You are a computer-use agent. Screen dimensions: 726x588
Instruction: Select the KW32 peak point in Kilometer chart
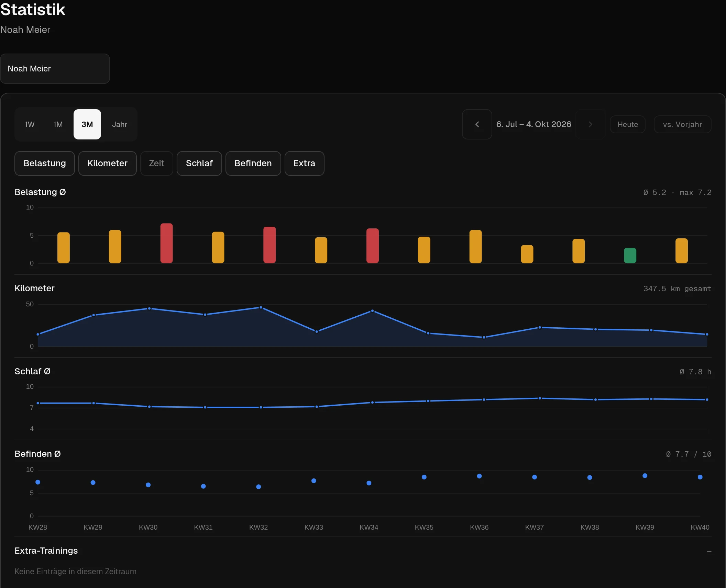point(261,307)
